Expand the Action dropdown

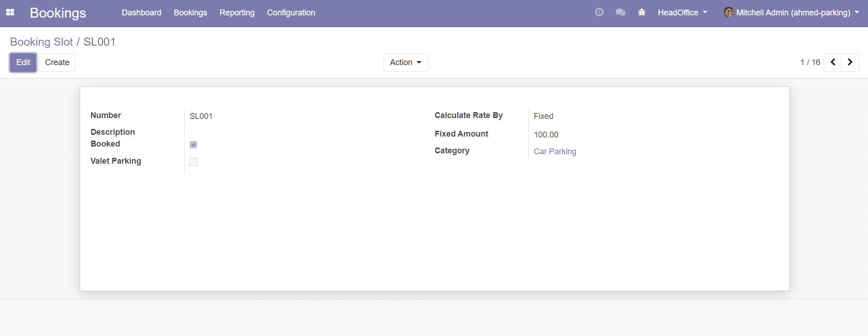click(405, 62)
